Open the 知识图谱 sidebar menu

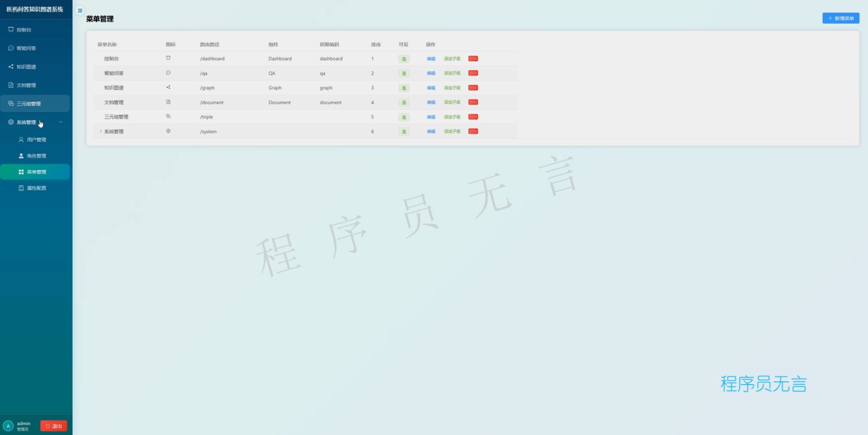click(x=26, y=67)
